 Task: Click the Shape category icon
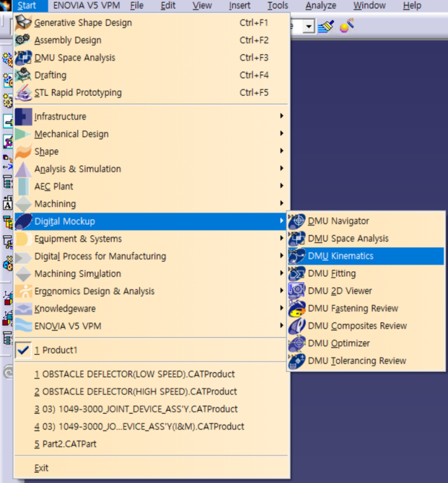tap(23, 151)
